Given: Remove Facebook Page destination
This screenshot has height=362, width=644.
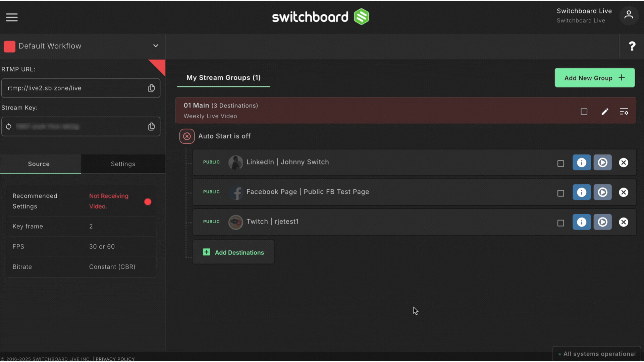Looking at the screenshot, I should [624, 192].
